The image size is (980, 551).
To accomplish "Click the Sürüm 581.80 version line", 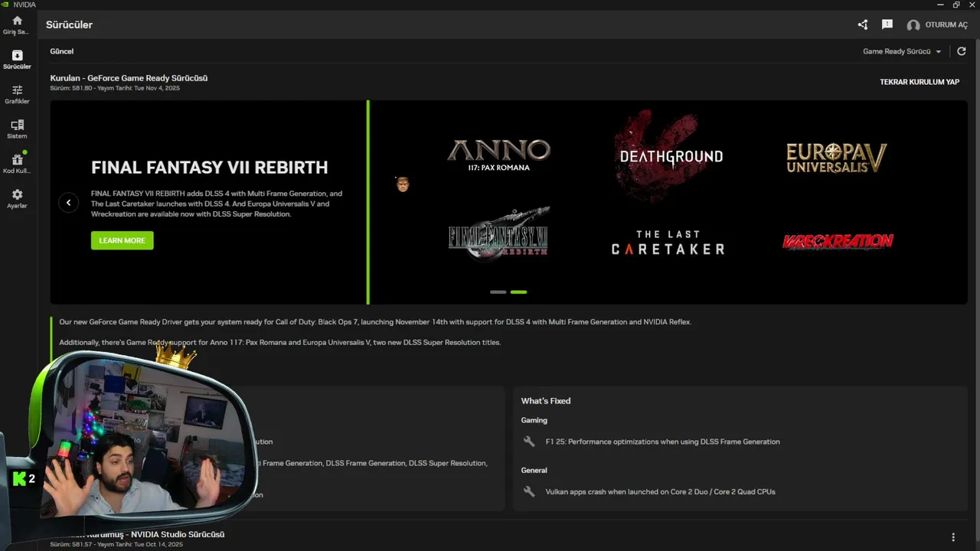I will pyautogui.click(x=115, y=88).
